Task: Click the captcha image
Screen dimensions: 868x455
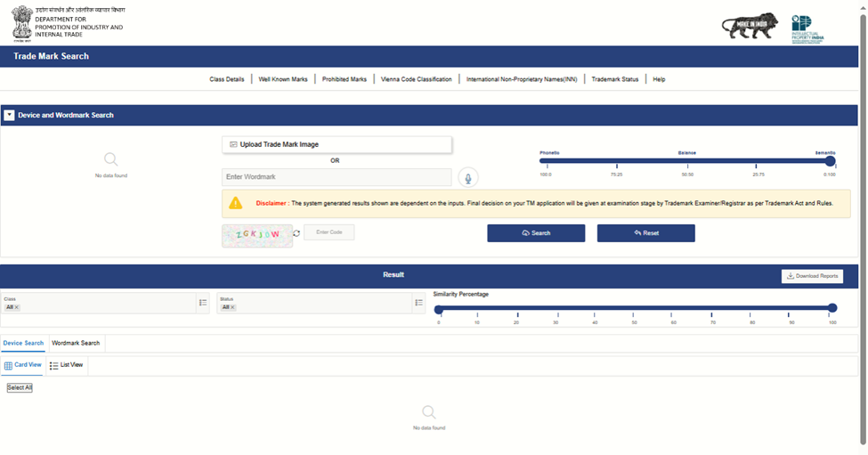Action: tap(257, 236)
